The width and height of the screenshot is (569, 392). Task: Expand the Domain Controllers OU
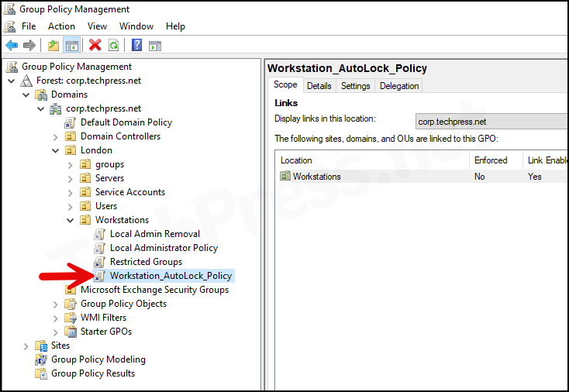56,136
